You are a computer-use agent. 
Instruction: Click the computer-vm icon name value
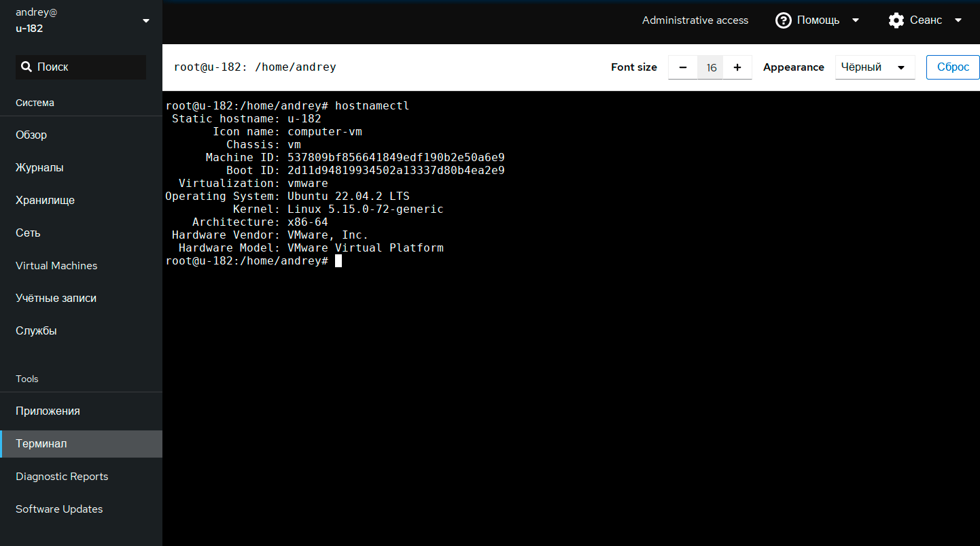325,132
